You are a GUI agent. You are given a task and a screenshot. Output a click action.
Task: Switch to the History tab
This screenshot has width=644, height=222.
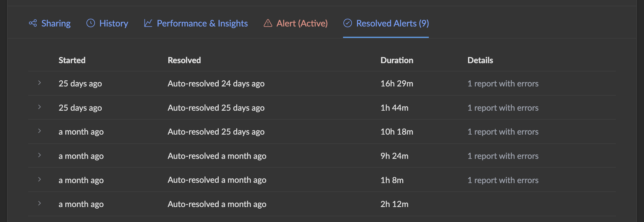click(x=107, y=23)
